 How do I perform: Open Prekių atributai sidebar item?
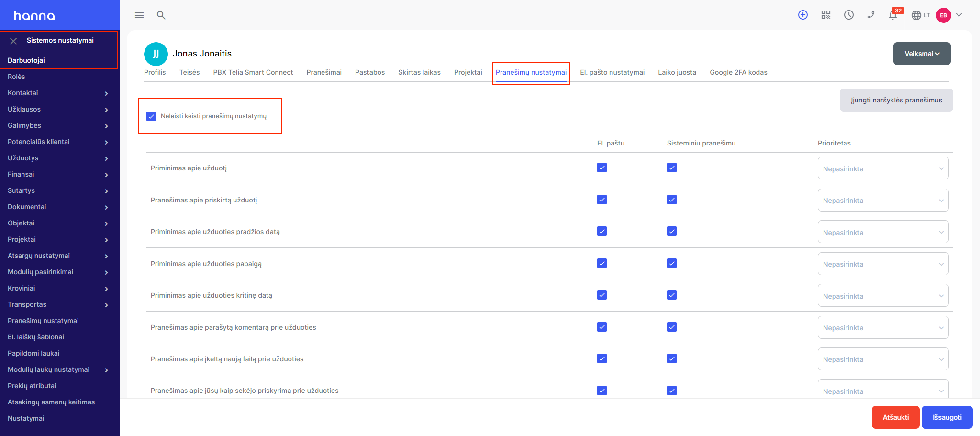(x=32, y=386)
